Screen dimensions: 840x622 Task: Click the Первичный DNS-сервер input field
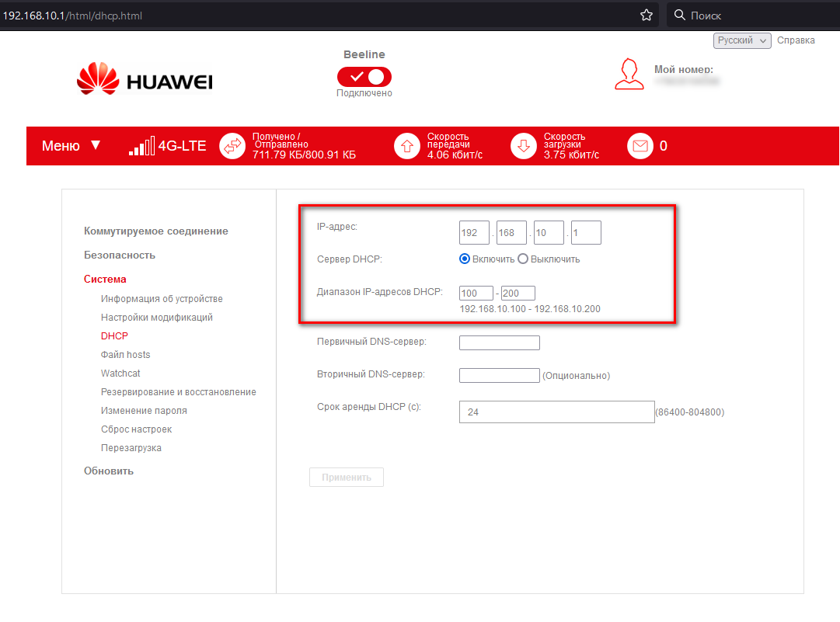coord(499,343)
